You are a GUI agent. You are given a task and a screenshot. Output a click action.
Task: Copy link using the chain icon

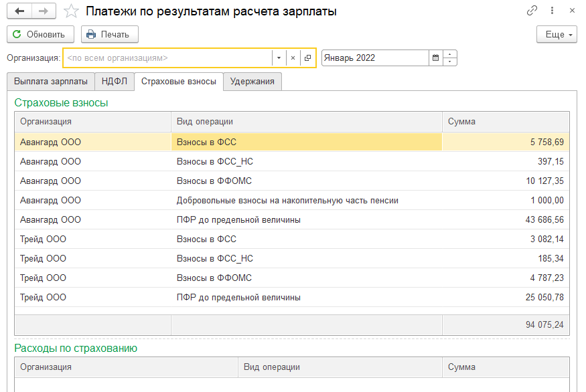[x=532, y=11]
